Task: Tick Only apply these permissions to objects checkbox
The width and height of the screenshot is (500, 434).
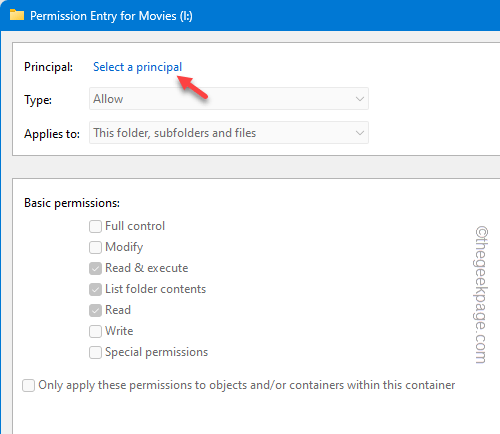Action: pos(28,385)
